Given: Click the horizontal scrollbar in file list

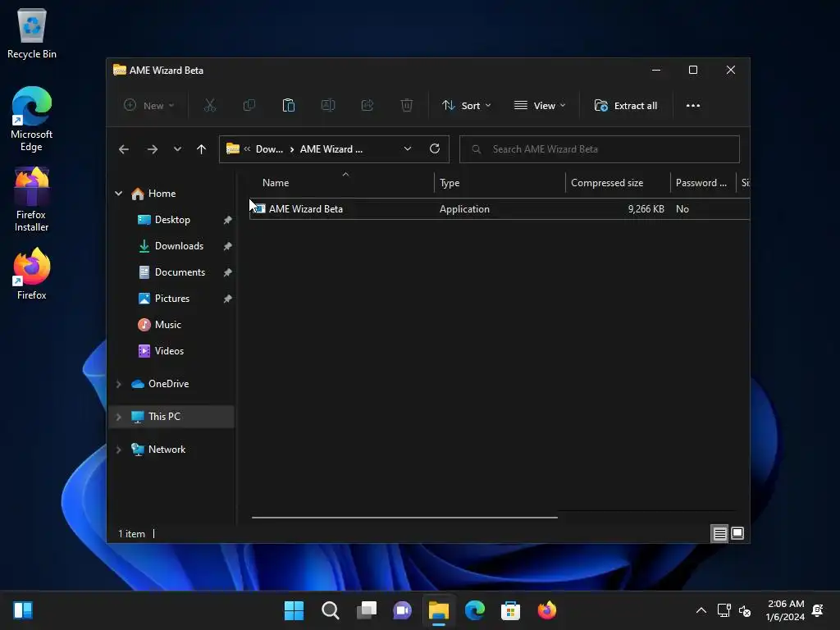Looking at the screenshot, I should [x=404, y=518].
